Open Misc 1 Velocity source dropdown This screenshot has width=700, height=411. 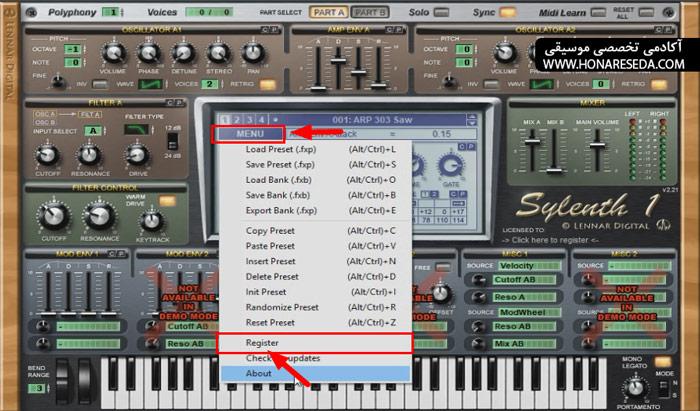(x=529, y=266)
